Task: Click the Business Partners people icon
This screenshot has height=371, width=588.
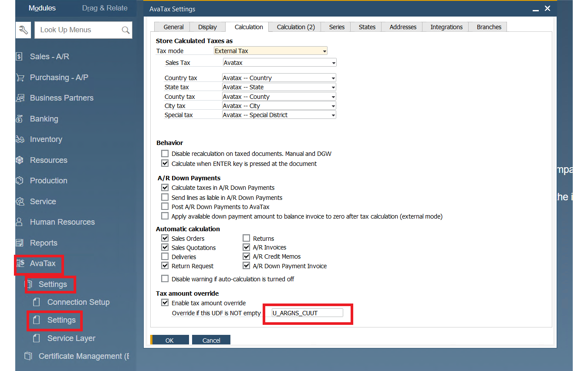Action: 20,98
